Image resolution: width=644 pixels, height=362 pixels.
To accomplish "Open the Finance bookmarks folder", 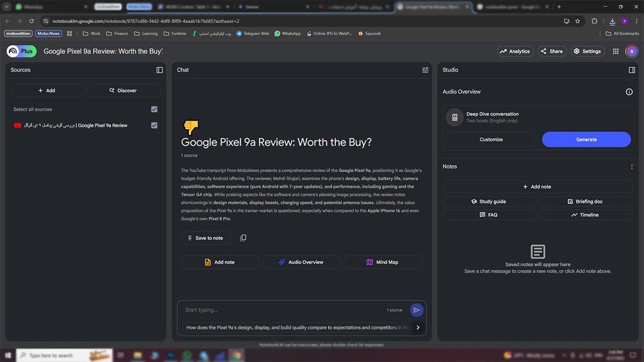I will pyautogui.click(x=117, y=33).
